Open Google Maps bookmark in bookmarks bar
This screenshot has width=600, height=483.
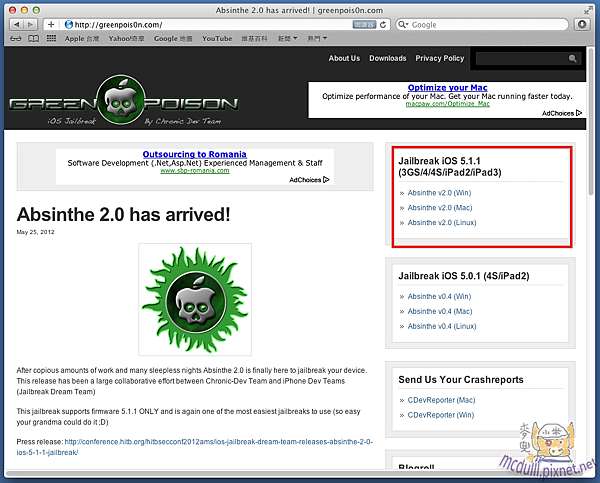[x=173, y=39]
